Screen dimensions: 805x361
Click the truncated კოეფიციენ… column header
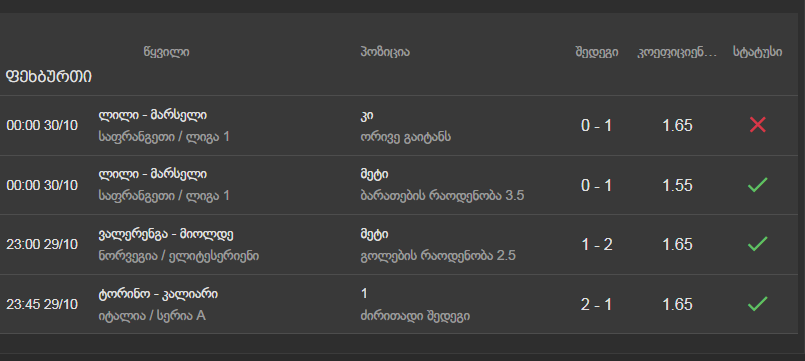(x=677, y=52)
